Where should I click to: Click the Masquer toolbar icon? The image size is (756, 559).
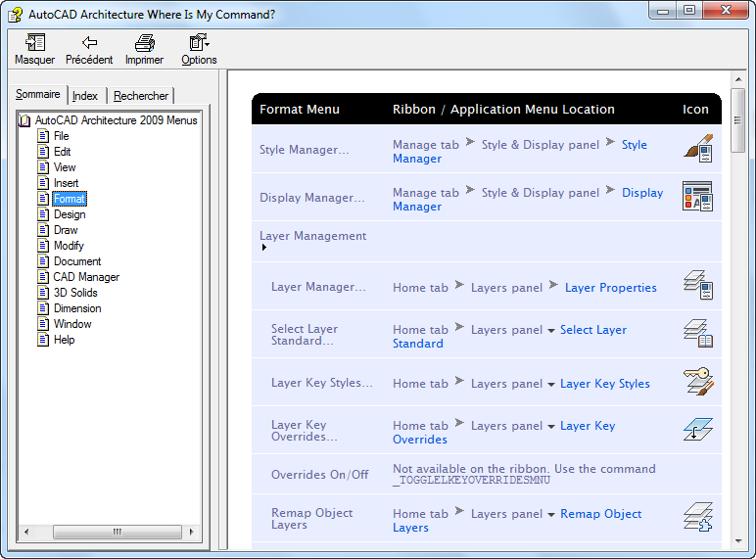coord(34,43)
